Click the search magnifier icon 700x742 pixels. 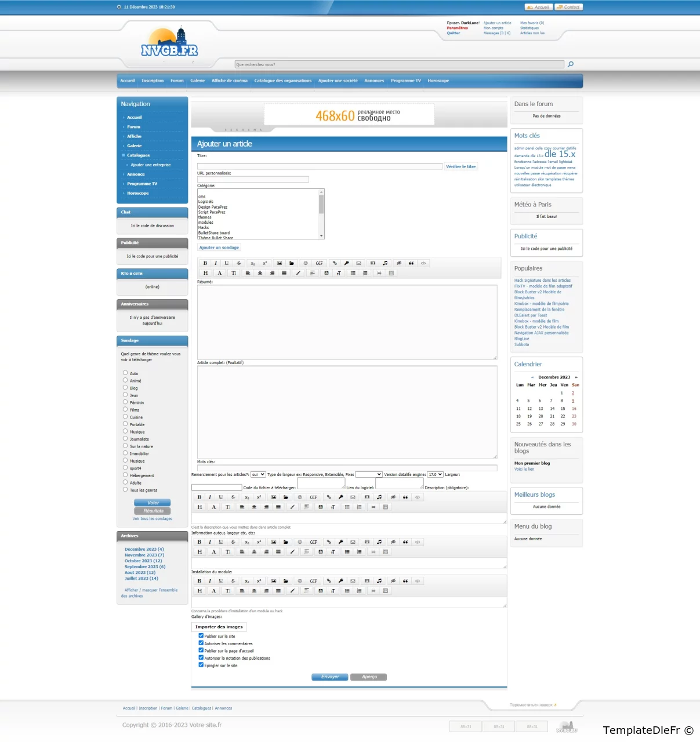571,64
